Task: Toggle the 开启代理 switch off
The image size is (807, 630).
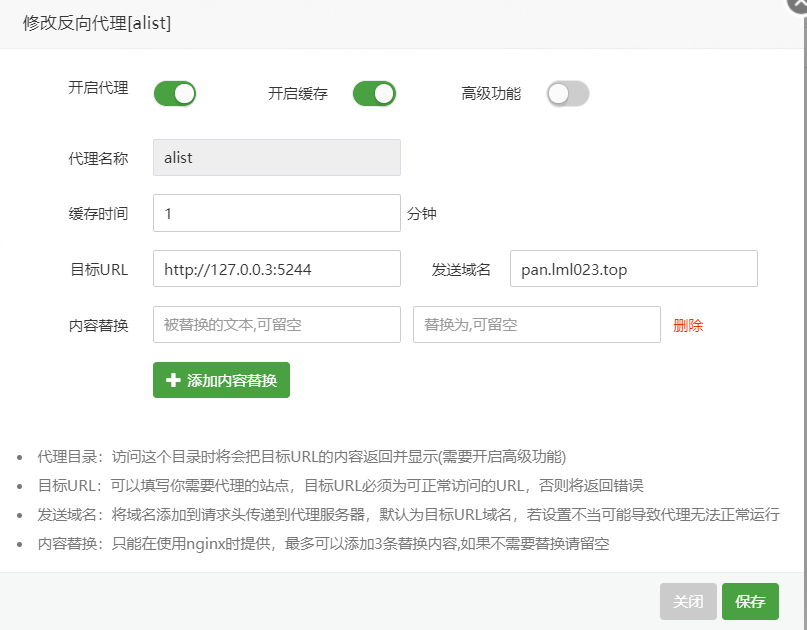Action: (x=174, y=94)
